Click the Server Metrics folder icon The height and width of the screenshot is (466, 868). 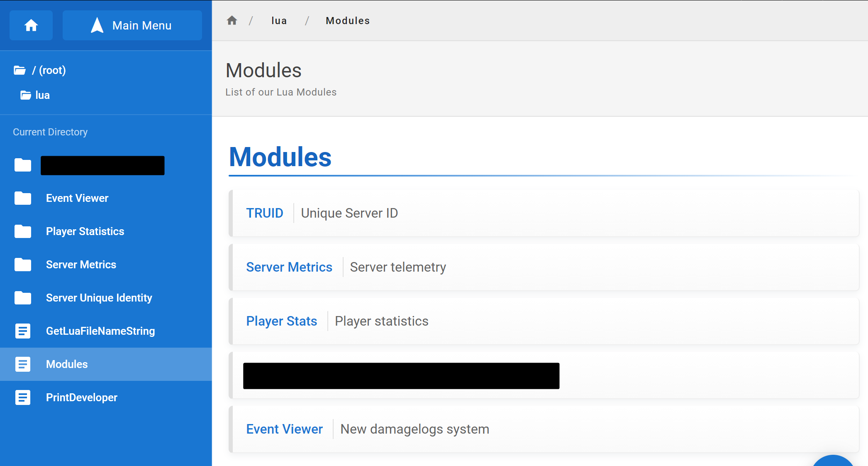[x=23, y=265]
